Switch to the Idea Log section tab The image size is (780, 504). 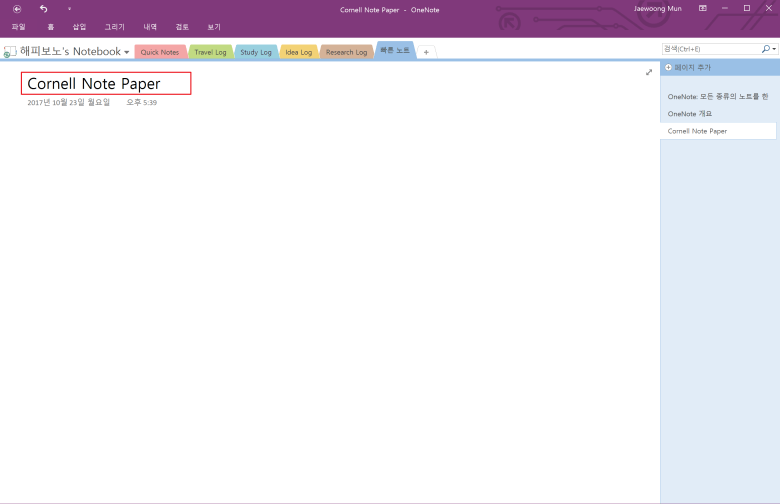point(298,52)
